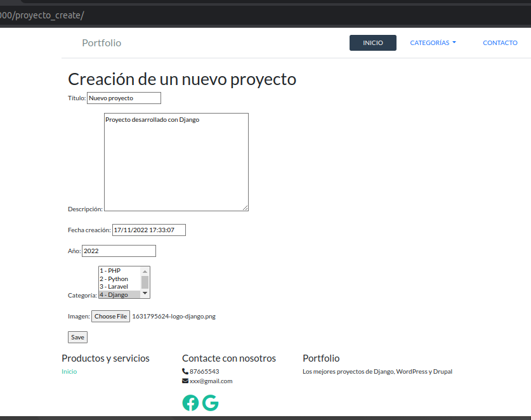Click the Facebook icon in footer

190,403
